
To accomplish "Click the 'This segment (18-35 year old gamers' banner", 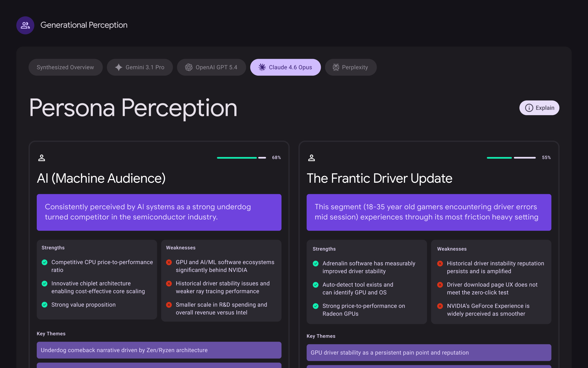I will (429, 212).
